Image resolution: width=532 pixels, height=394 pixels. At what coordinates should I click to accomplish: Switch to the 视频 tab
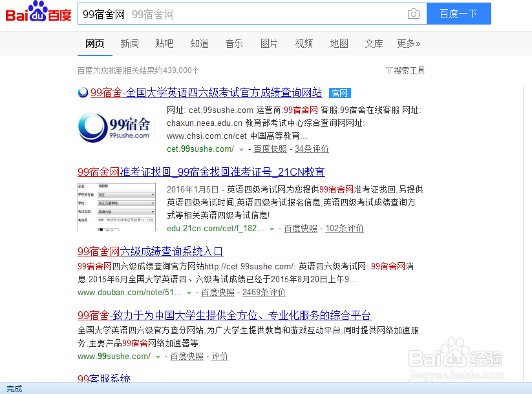pos(303,43)
